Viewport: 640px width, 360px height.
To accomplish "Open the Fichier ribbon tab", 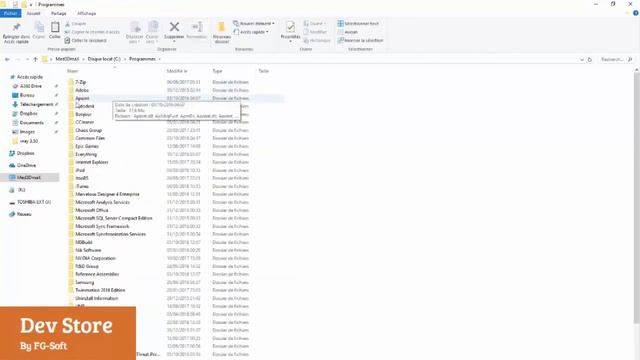I will pos(11,13).
